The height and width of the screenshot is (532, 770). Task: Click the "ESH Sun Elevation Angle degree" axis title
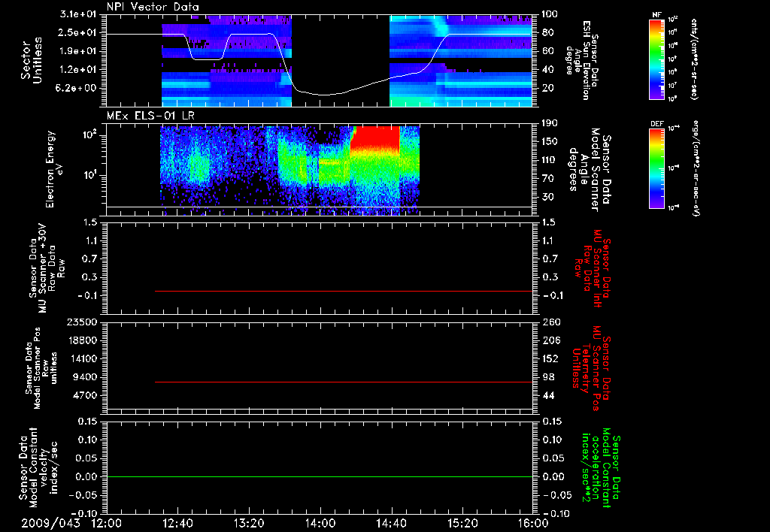[x=581, y=60]
